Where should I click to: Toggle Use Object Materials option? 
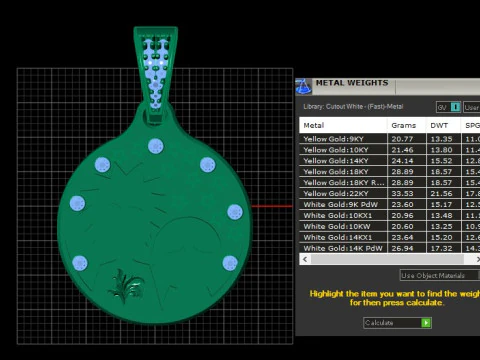(x=439, y=275)
